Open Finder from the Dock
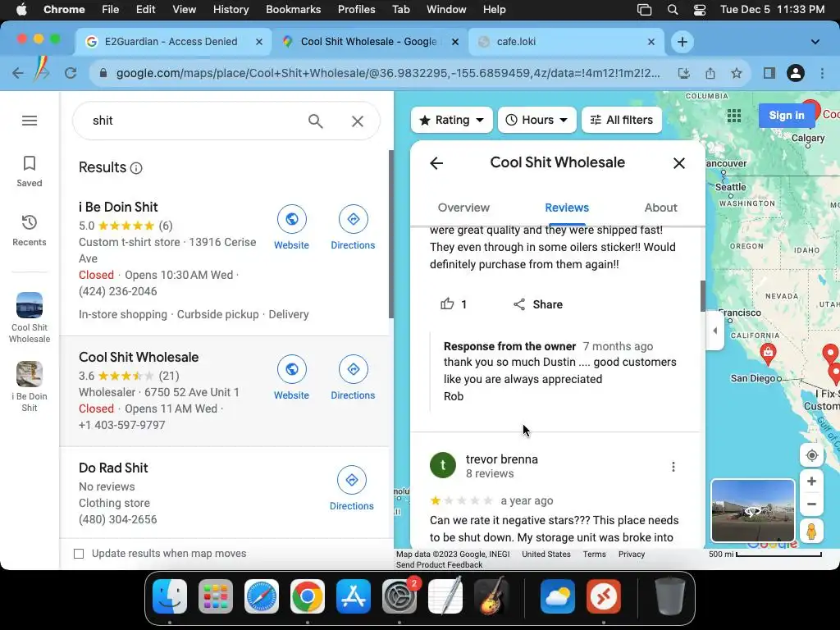The image size is (840, 630). click(x=170, y=596)
